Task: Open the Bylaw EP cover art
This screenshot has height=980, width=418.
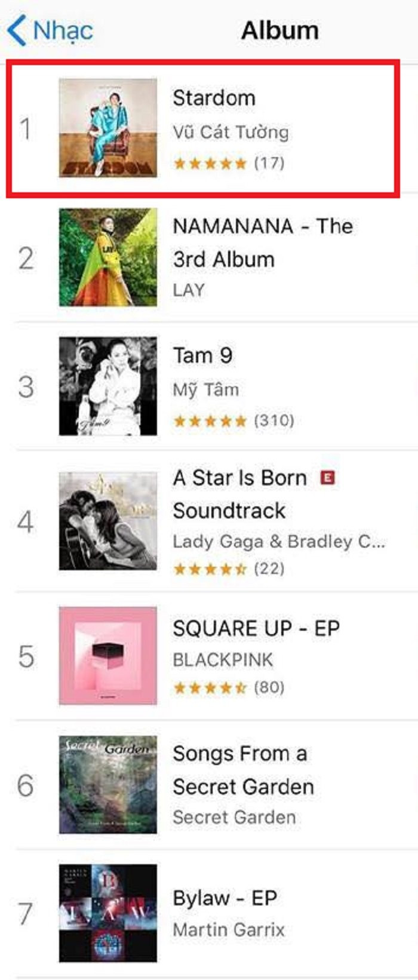Action: [108, 914]
